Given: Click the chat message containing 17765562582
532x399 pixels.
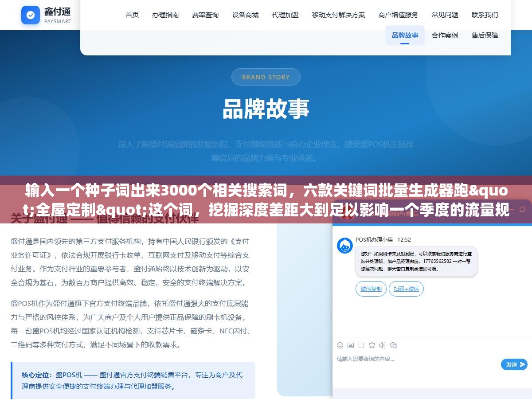Looking at the screenshot, I should (416, 262).
